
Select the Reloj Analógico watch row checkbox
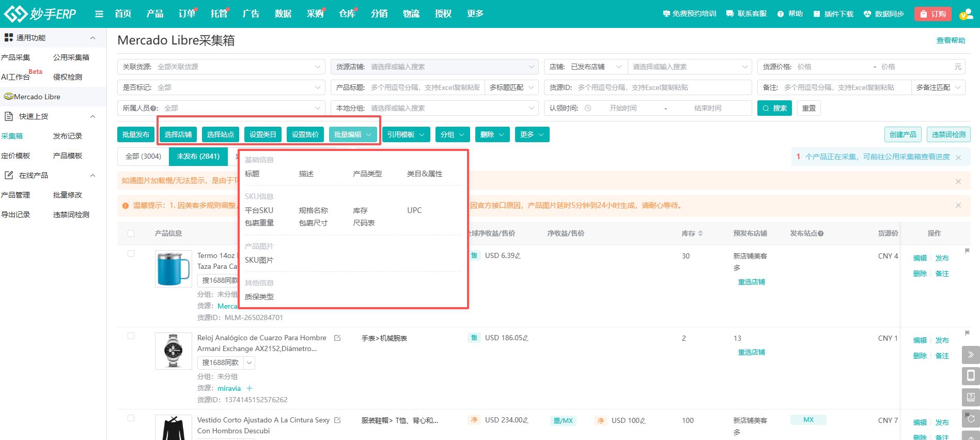[x=131, y=336]
